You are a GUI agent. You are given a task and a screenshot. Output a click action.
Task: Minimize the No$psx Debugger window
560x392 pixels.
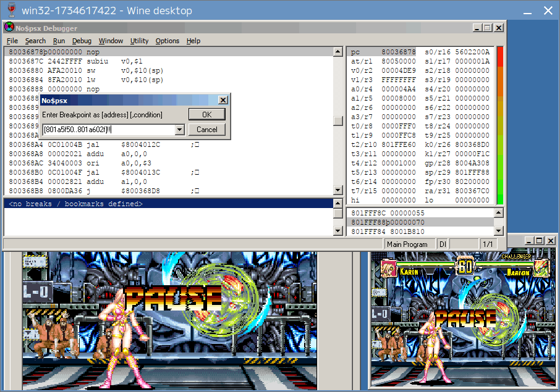pyautogui.click(x=477, y=28)
